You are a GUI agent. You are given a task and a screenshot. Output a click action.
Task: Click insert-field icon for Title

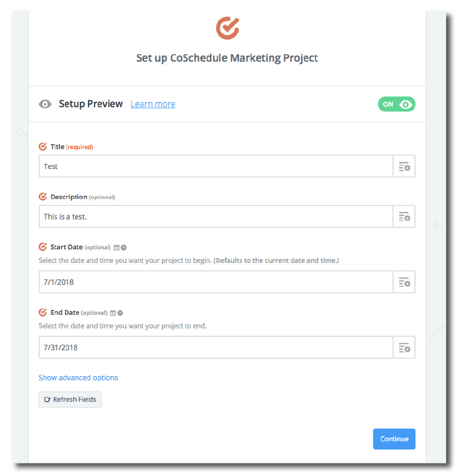click(404, 167)
